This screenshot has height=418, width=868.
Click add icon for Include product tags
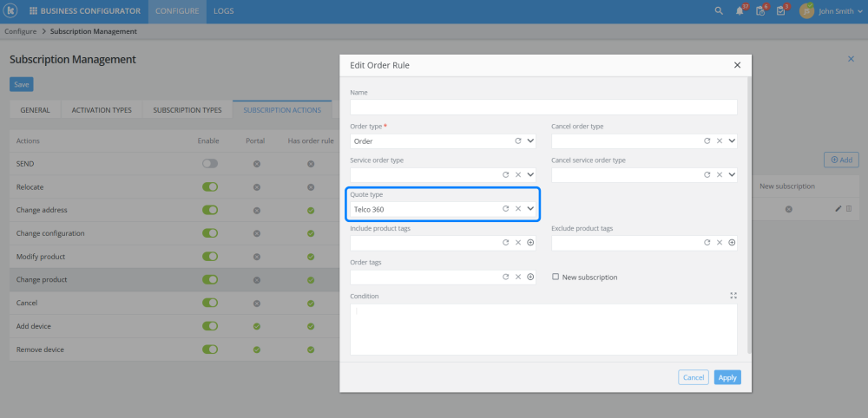click(530, 243)
